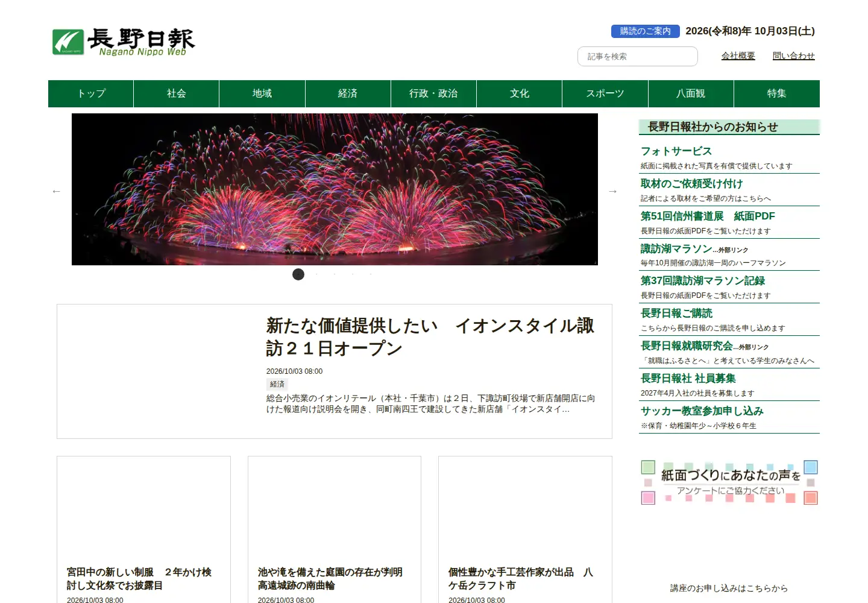The width and height of the screenshot is (868, 603).
Task: Open the 宮田中の新しい制服 article card
Action: 143,529
